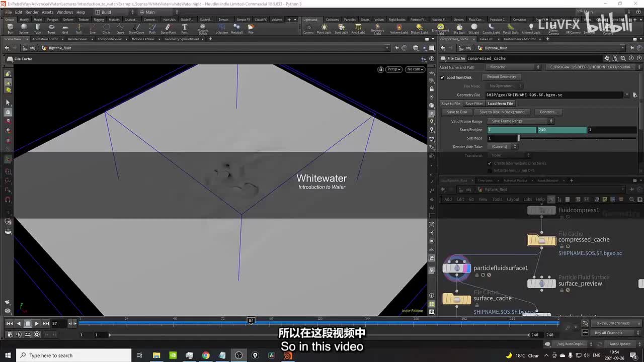The width and height of the screenshot is (644, 362).
Task: Select the Draw Curve shelf tool
Action: 136,29
